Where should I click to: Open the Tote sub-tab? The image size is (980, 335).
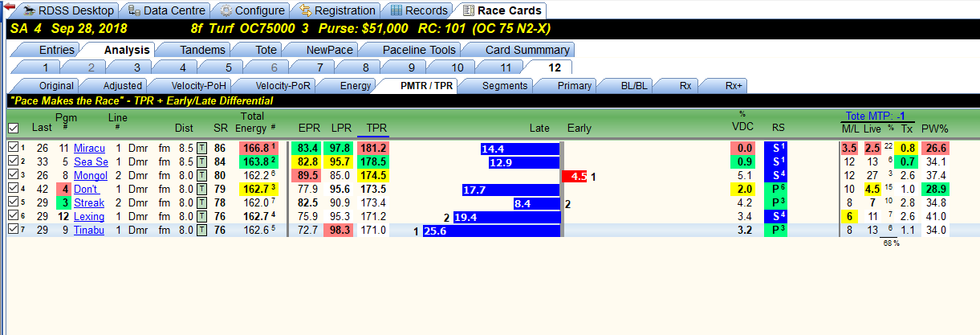[x=266, y=50]
